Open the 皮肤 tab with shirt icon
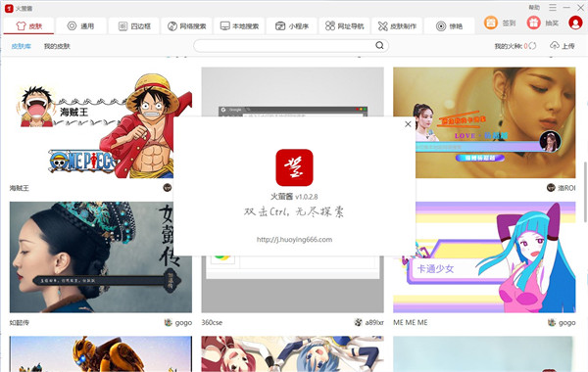588x372 pixels. click(x=29, y=25)
